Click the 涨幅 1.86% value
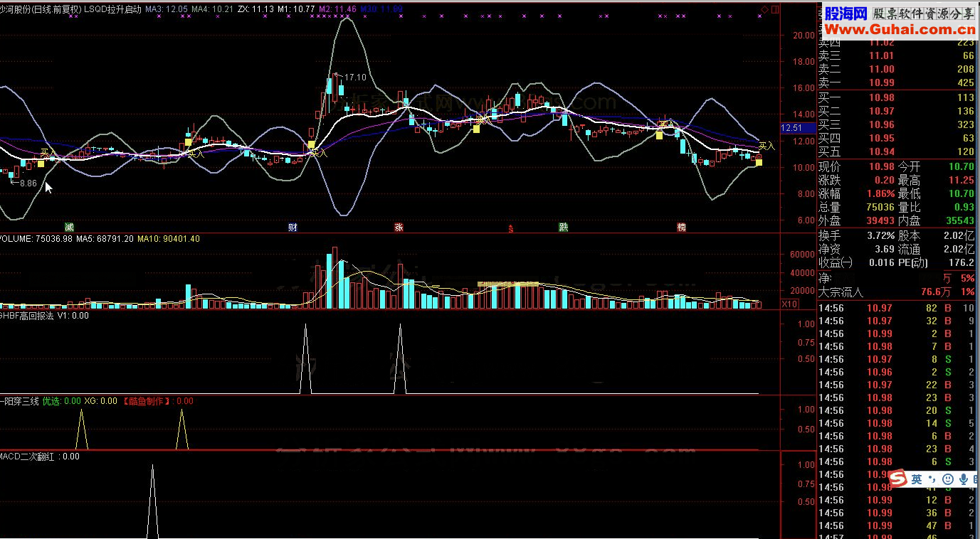Screen dimensions: 980x539 pos(880,193)
